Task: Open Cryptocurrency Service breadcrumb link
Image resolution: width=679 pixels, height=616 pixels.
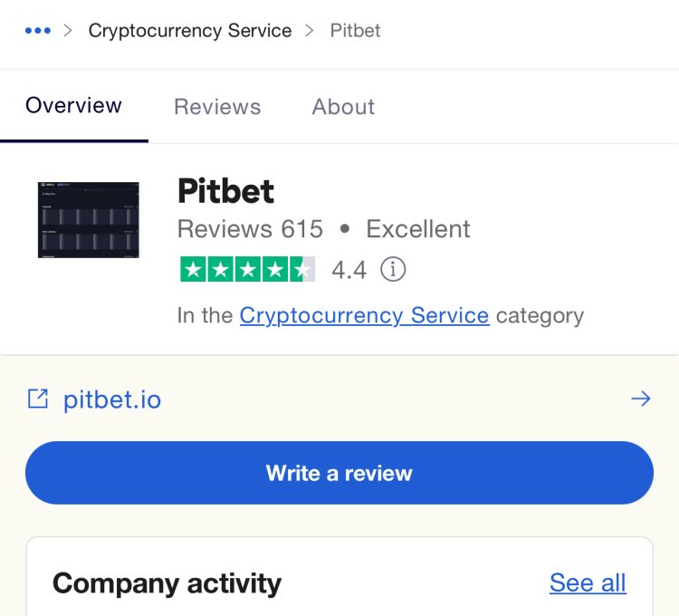Action: click(x=190, y=31)
